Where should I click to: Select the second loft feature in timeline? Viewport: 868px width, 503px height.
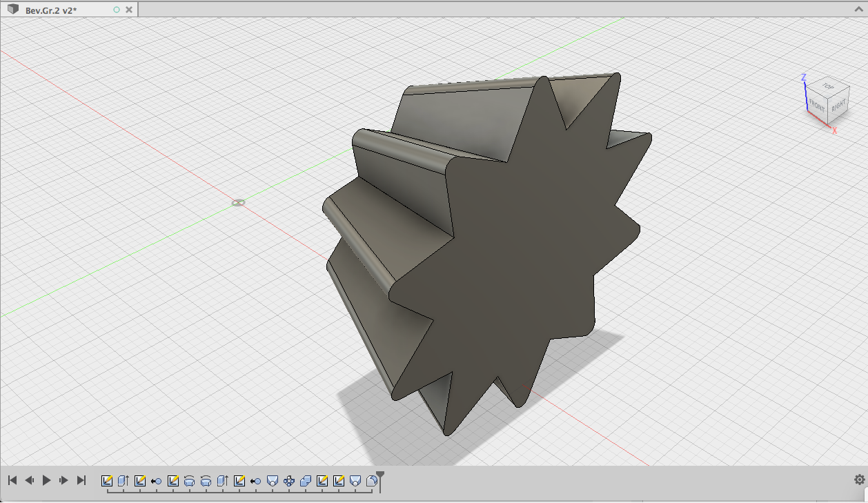(x=206, y=481)
